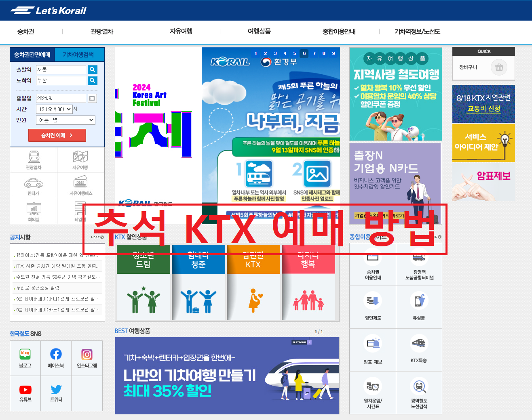
Task: Open the ITX-청춘 승차권 예약 발매일 notice
Action: point(57,266)
